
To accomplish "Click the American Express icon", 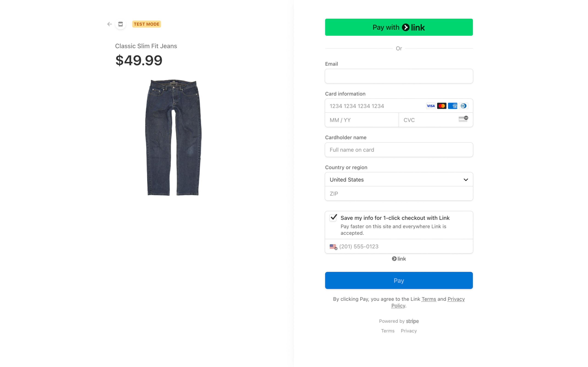I will (x=452, y=106).
